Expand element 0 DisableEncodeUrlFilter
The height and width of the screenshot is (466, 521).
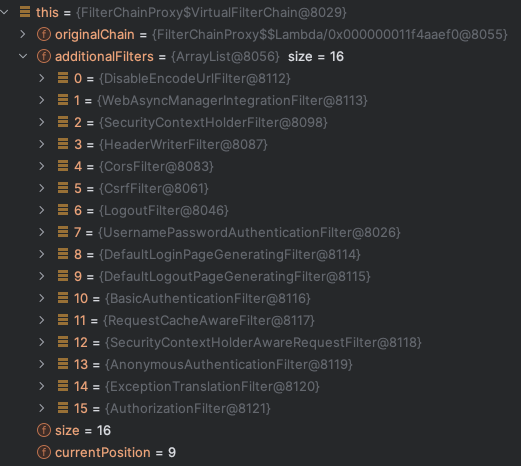pos(42,78)
